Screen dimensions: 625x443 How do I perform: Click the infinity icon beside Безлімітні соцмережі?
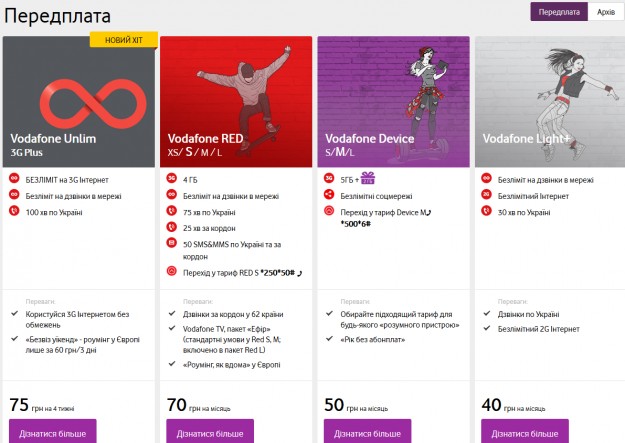tap(328, 196)
